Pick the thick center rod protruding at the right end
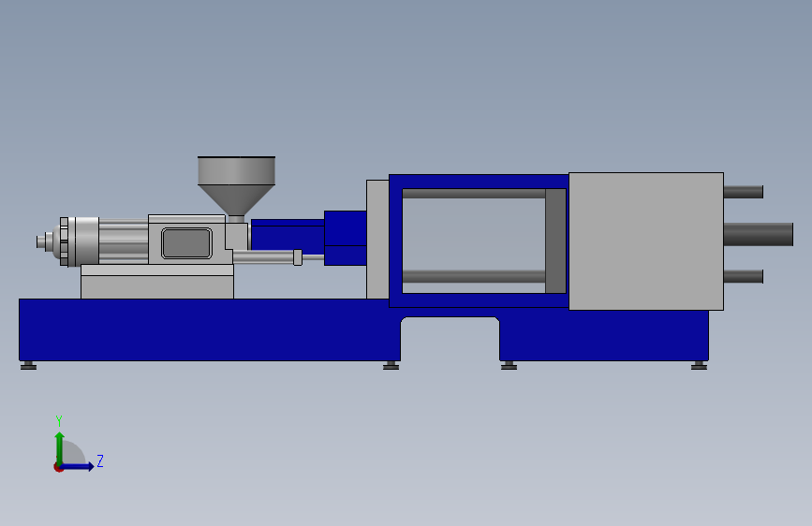This screenshot has width=812, height=526. pyautogui.click(x=758, y=235)
